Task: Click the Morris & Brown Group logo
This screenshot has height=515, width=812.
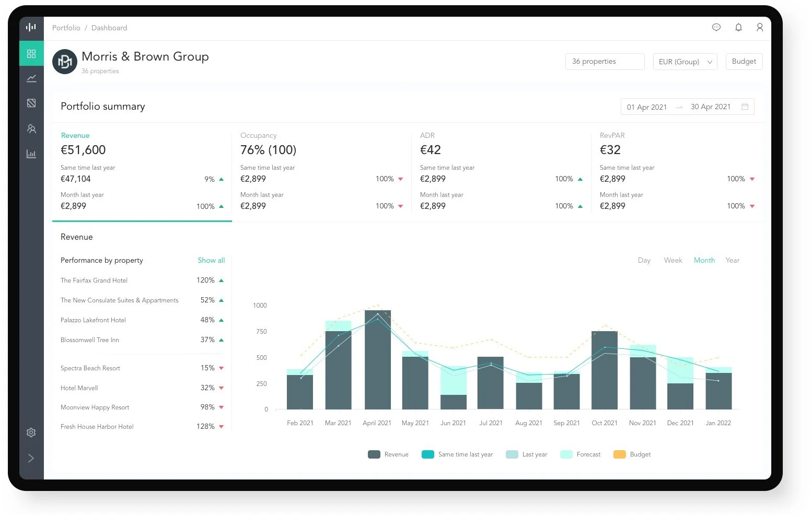Action: coord(65,62)
